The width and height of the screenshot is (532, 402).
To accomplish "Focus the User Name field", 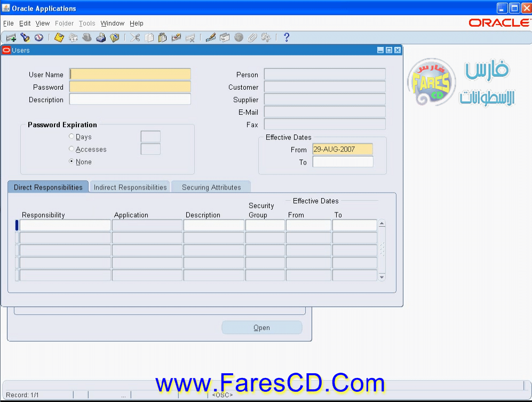I will (x=130, y=74).
